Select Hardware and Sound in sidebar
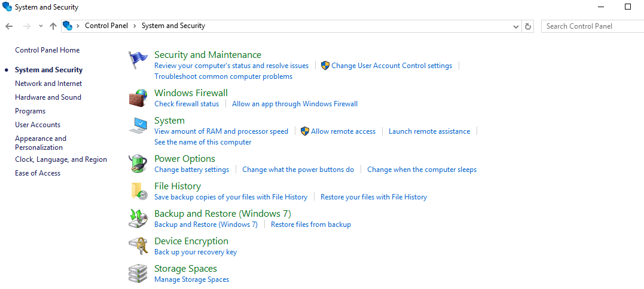The image size is (644, 289). (x=48, y=97)
